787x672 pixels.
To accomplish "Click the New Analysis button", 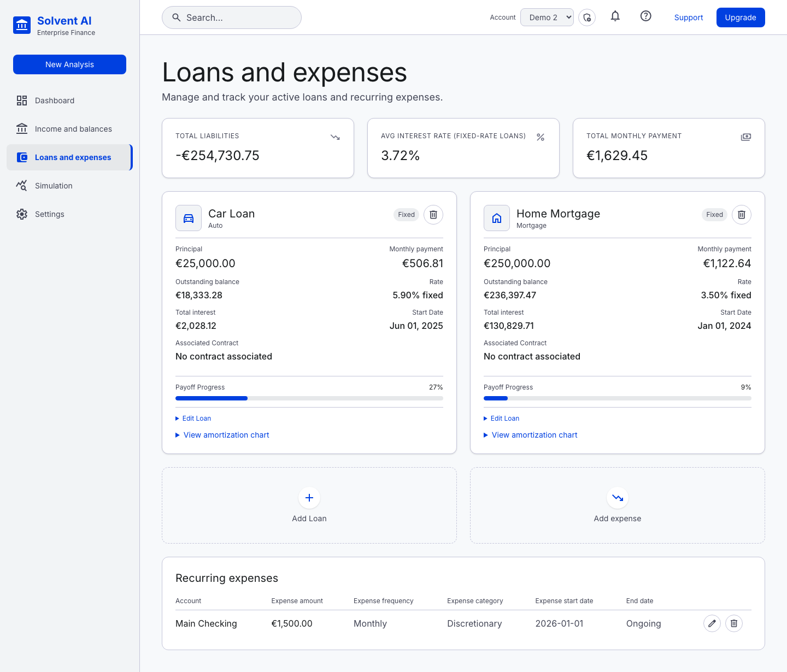I will point(69,64).
